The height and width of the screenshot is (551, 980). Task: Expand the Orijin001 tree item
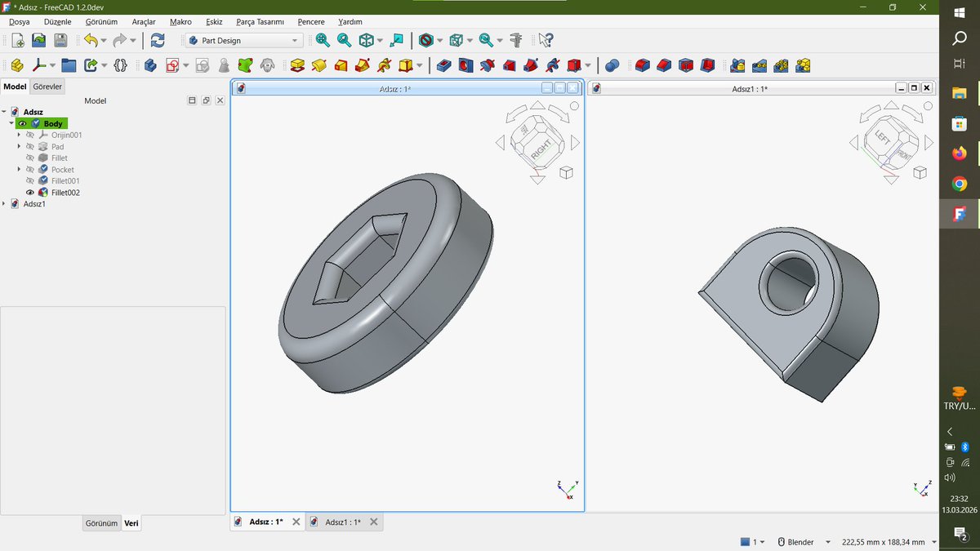click(x=19, y=135)
